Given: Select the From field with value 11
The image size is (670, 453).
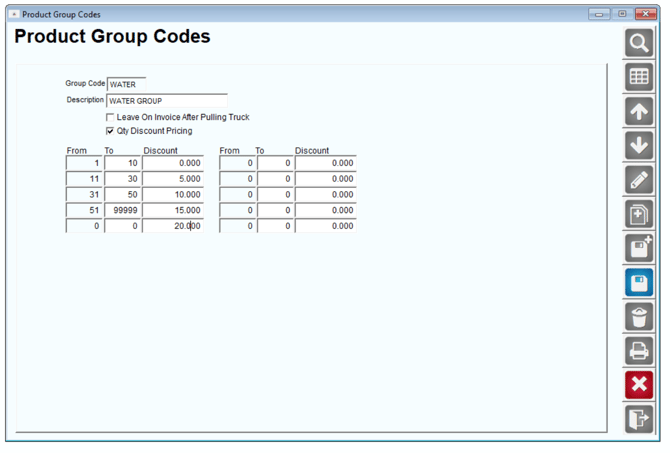Looking at the screenshot, I should point(84,179).
